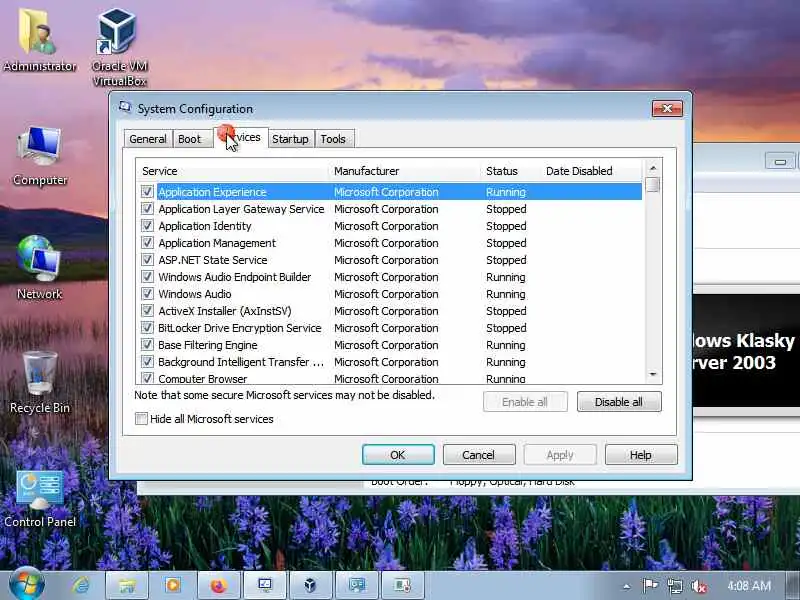Select BitLocker Drive Encryption Service text
This screenshot has width=800, height=600.
[240, 328]
